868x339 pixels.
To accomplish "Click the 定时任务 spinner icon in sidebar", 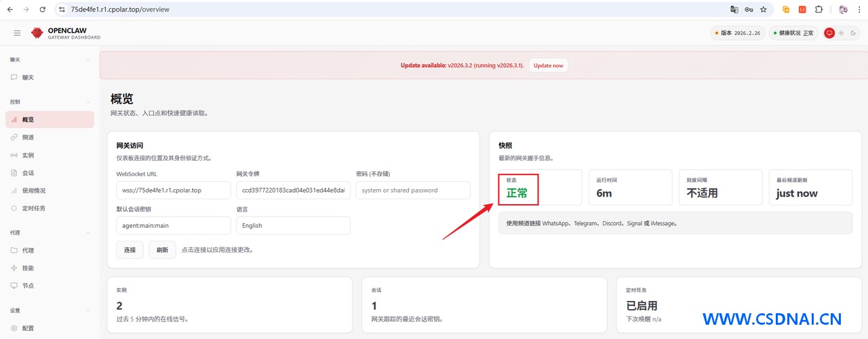I will (14, 208).
